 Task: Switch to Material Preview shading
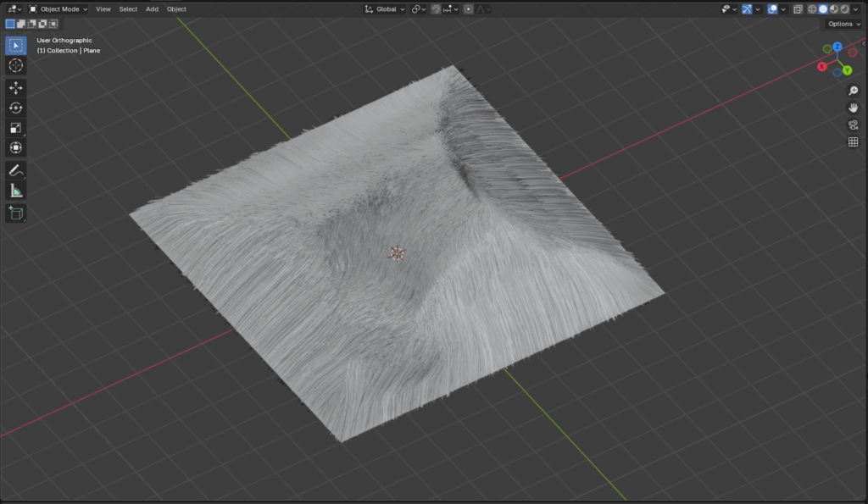coord(834,8)
